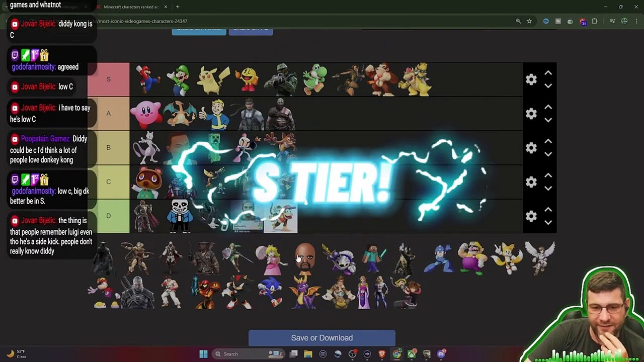This screenshot has height=362, width=644.
Task: Click the page zoom magnifier icon
Action: tap(518, 21)
